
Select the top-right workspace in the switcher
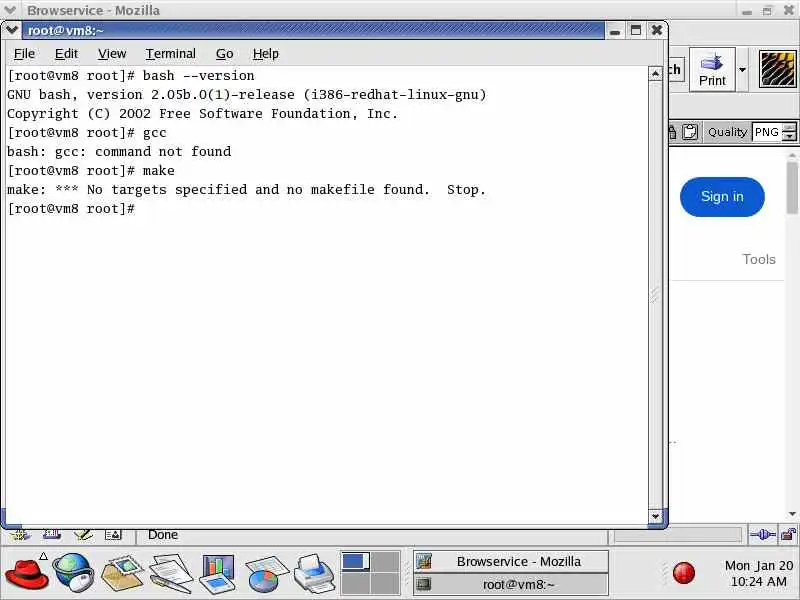tap(385, 562)
